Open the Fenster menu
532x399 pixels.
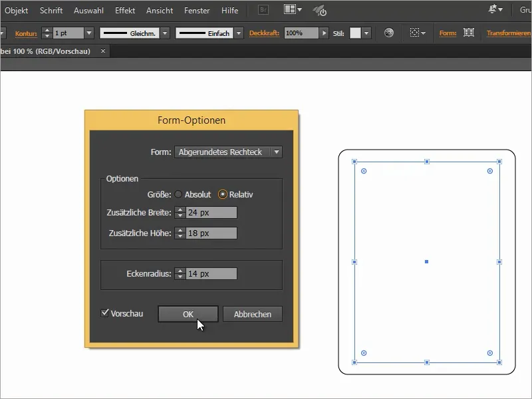point(197,11)
